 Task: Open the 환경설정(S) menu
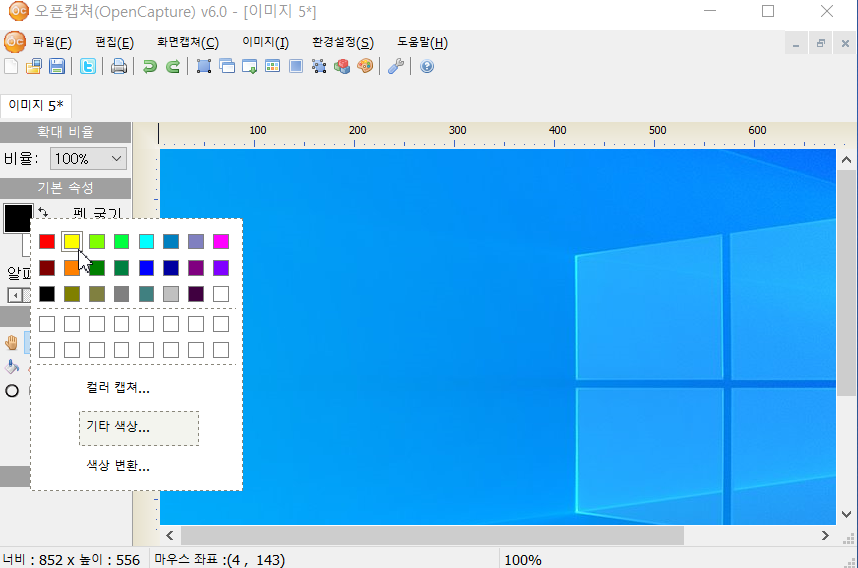(343, 43)
